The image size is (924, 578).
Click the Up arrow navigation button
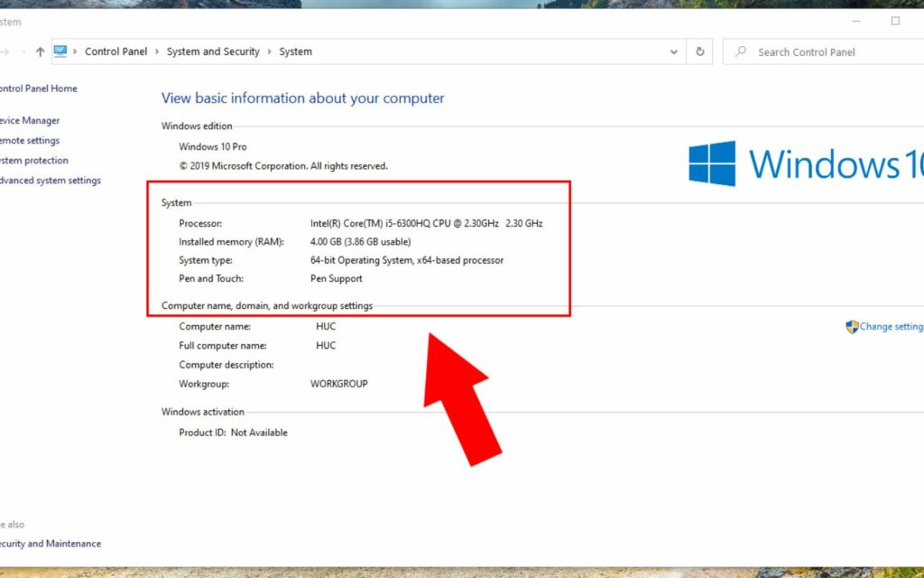pyautogui.click(x=40, y=52)
